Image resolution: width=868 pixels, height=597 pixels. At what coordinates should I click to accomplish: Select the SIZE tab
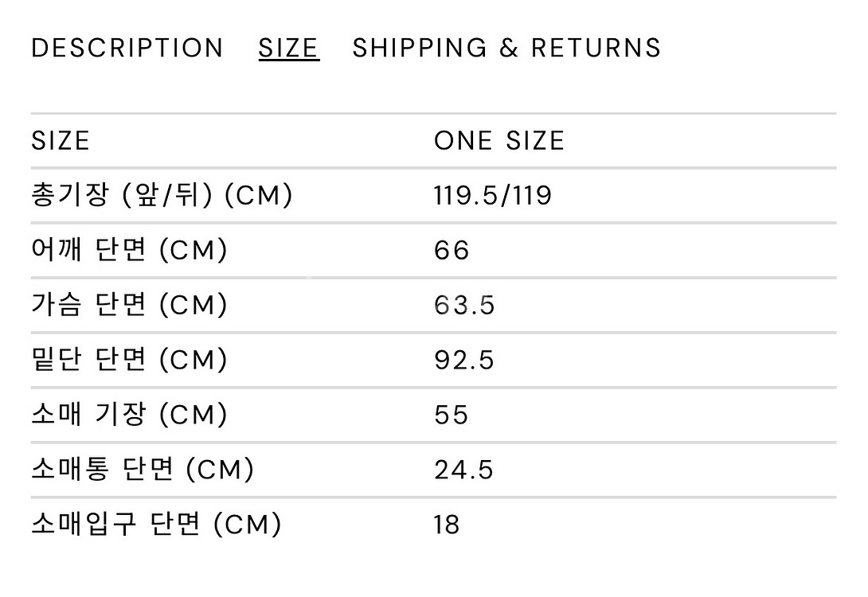coord(287,48)
